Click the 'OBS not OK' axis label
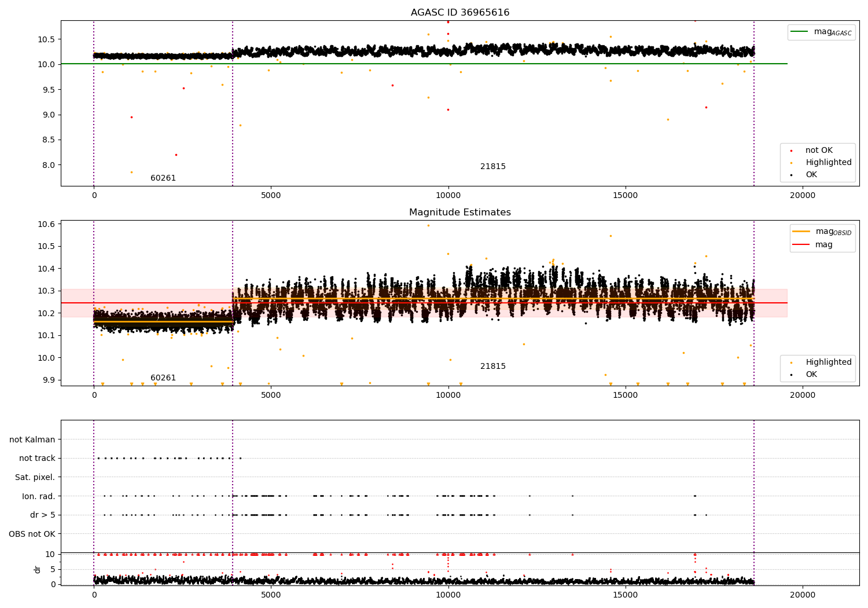This screenshot has height=608, width=868. click(32, 534)
